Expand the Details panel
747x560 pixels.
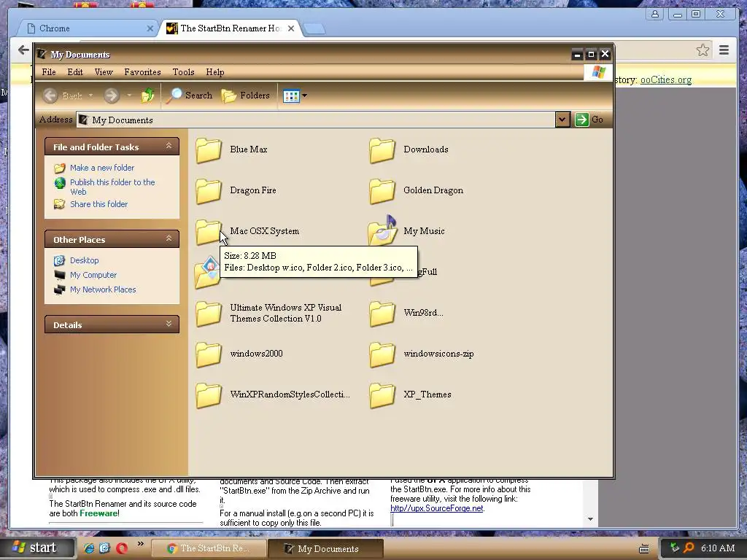[x=169, y=324]
